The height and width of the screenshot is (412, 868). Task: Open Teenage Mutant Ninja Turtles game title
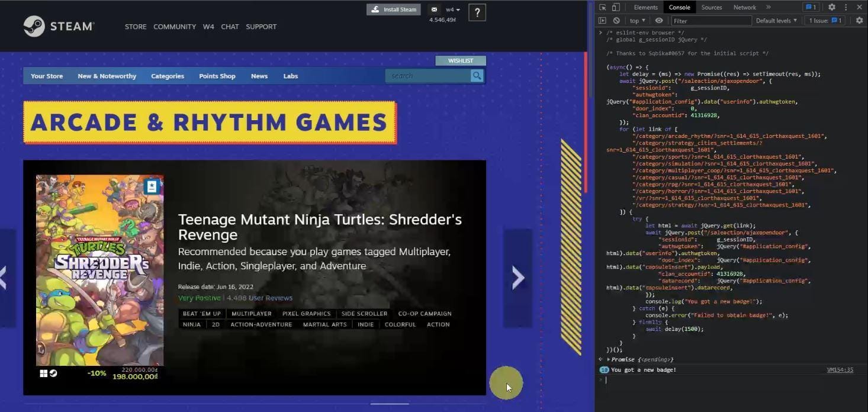pos(320,227)
